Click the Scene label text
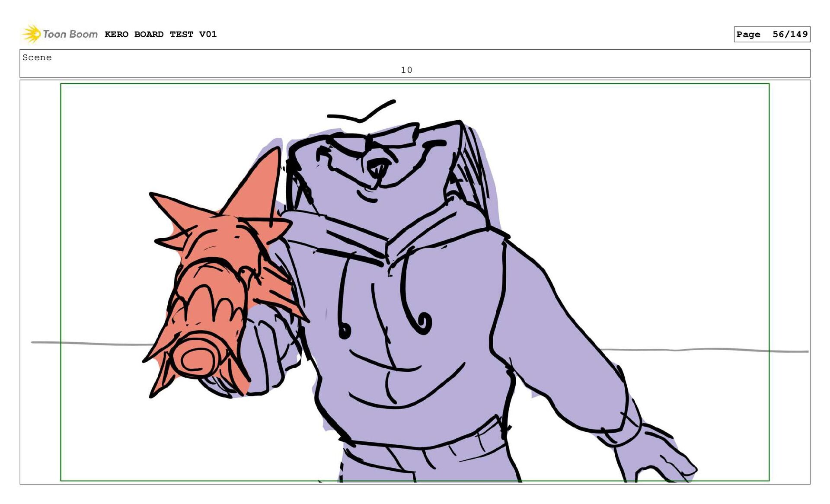Screen dimensions: 830x504 (x=37, y=57)
